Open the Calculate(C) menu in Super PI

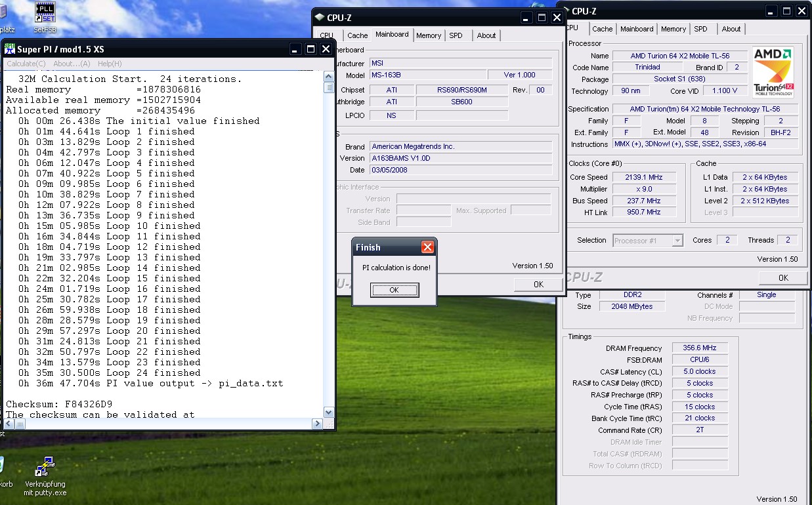coord(26,64)
